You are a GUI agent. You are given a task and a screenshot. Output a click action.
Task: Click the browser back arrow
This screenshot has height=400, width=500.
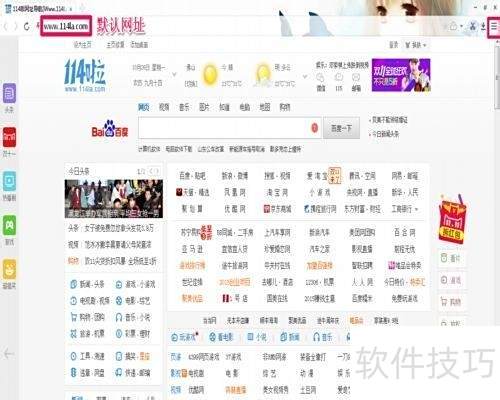(6, 26)
